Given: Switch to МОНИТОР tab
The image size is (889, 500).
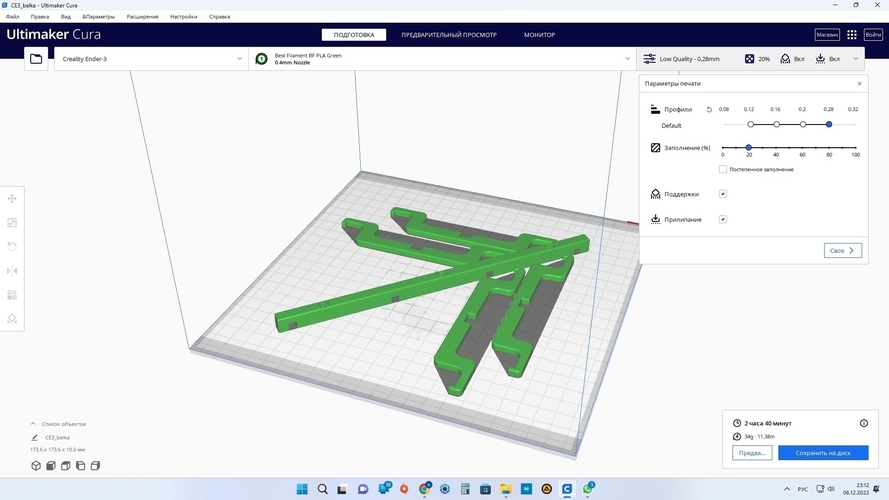Looking at the screenshot, I should click(x=539, y=35).
